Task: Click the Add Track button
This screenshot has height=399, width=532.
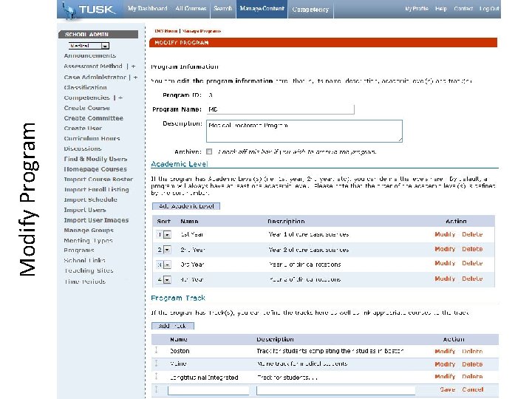Action: pyautogui.click(x=173, y=326)
